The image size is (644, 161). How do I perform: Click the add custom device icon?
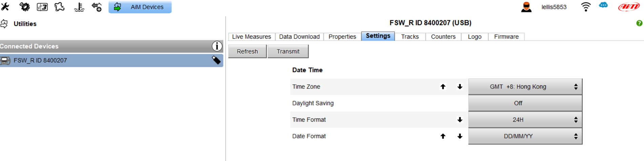pyautogui.click(x=97, y=7)
